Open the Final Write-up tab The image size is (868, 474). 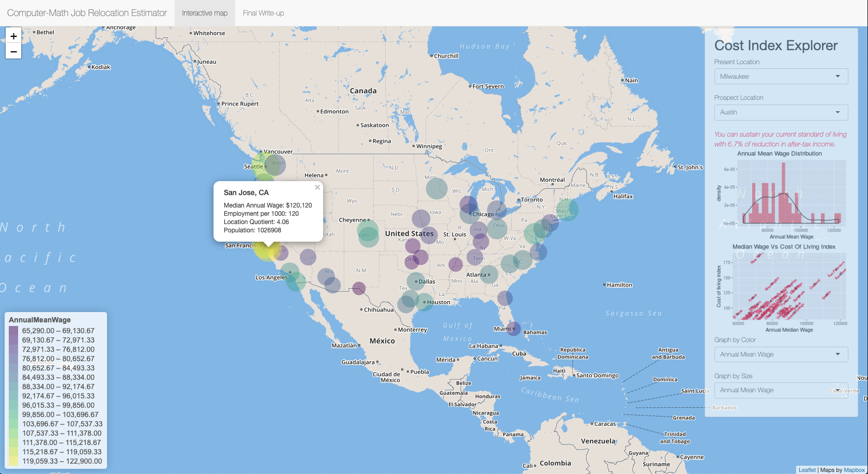click(263, 13)
